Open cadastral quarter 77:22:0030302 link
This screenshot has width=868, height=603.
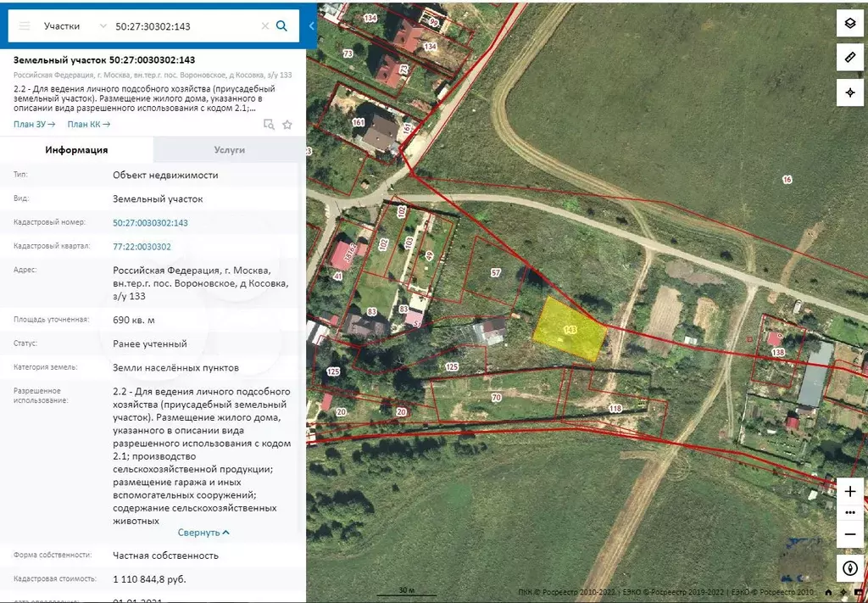click(142, 247)
